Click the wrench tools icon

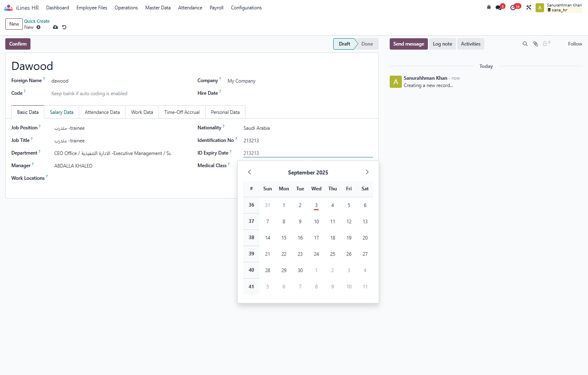529,7
